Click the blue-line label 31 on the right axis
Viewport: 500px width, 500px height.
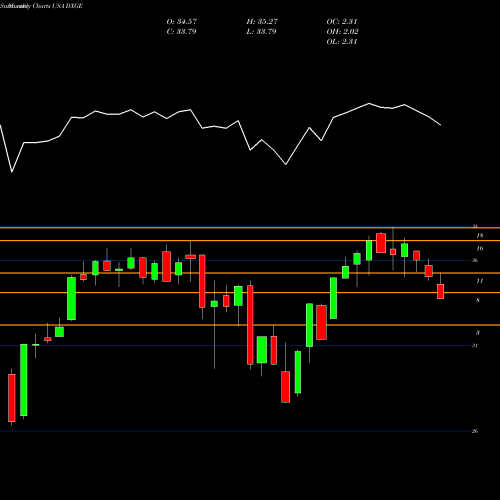pos(475,346)
